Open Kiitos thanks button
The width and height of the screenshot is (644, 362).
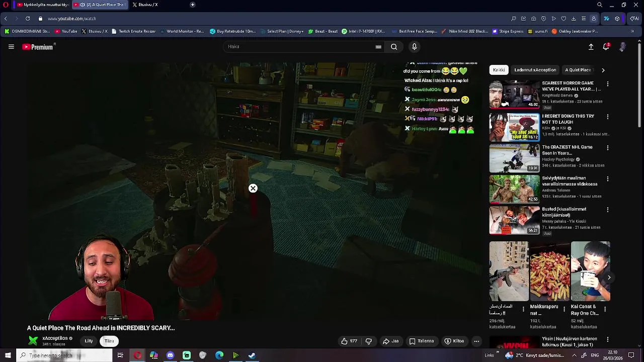pos(454,341)
